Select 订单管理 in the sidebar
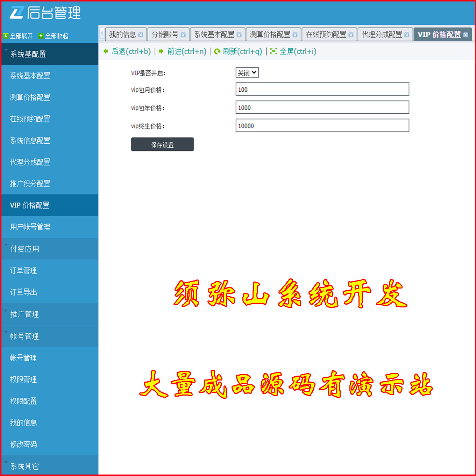Viewport: 476px width, 476px height. (x=22, y=270)
